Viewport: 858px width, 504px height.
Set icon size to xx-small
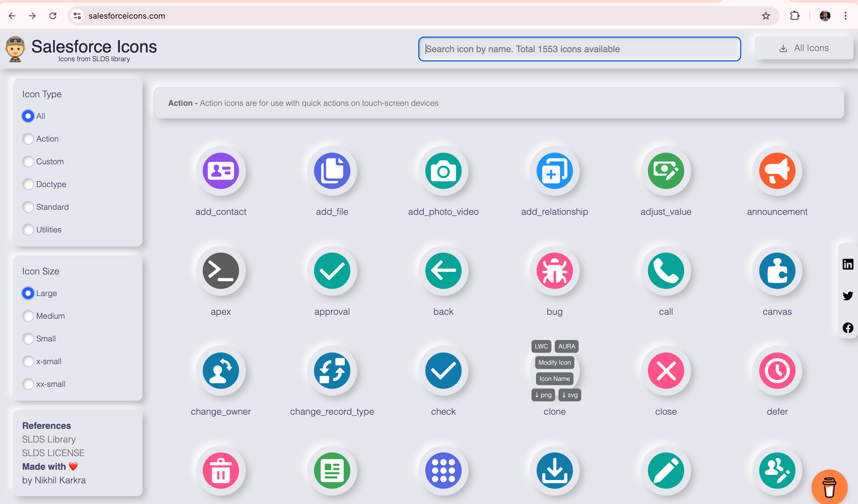(28, 384)
